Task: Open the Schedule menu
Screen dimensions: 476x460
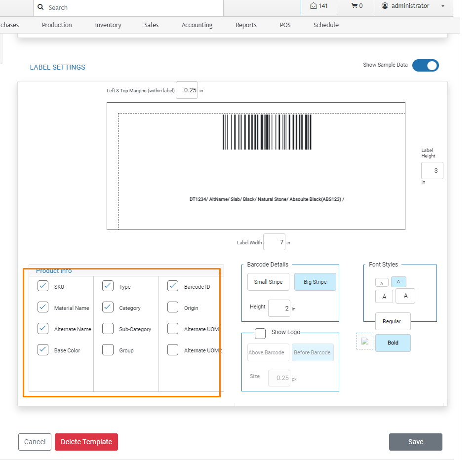Action: 326,25
